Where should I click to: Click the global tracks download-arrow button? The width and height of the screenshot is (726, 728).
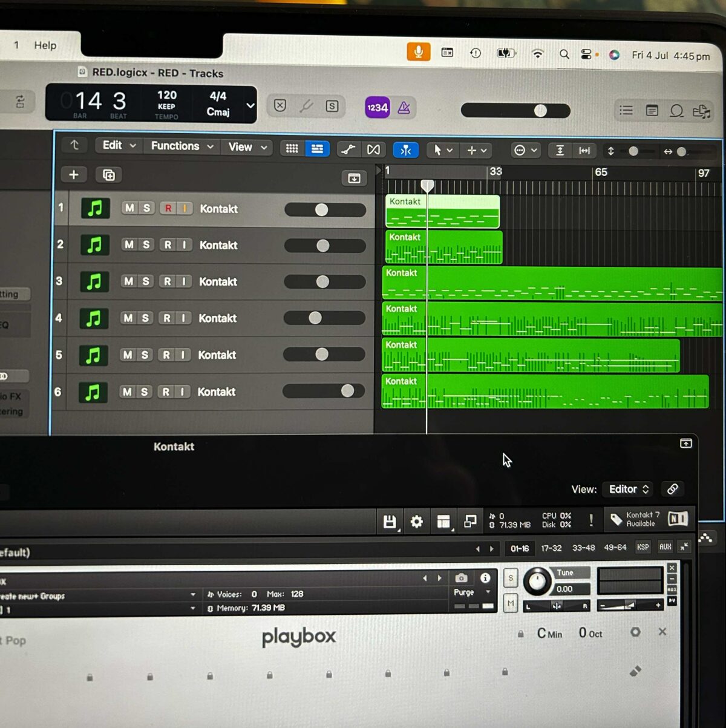tap(354, 178)
